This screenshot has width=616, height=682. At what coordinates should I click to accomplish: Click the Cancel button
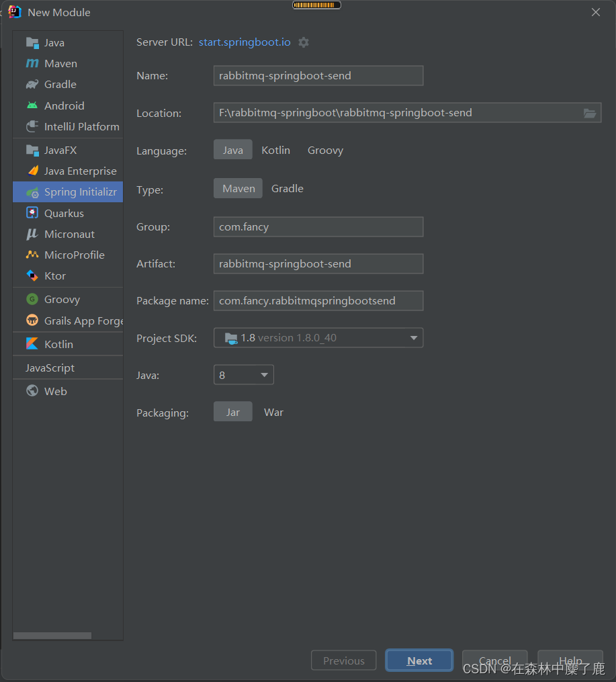click(494, 660)
